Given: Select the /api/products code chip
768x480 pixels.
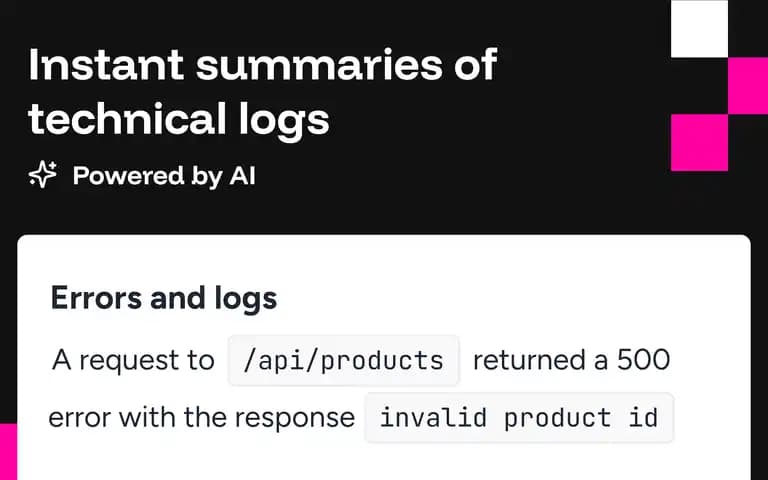Looking at the screenshot, I should pyautogui.click(x=343, y=361).
